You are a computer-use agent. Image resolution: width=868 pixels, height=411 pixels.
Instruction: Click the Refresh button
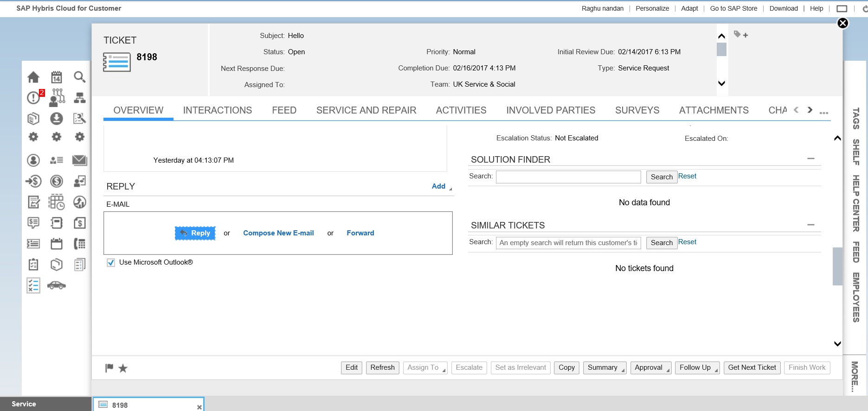[382, 367]
